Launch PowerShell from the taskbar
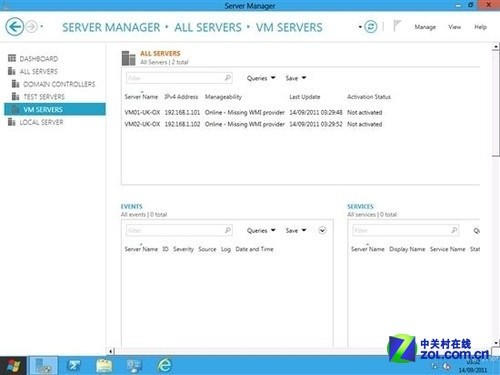500x375 pixels. (x=73, y=366)
